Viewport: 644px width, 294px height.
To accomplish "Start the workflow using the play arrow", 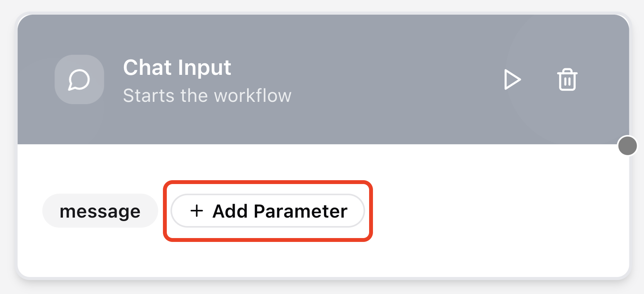I will click(x=512, y=80).
